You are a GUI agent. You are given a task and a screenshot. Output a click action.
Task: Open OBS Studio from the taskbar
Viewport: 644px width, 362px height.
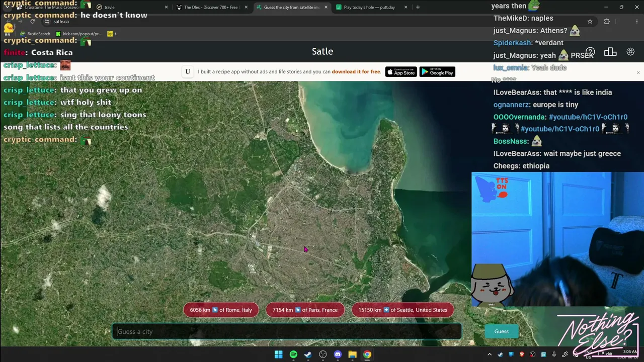click(x=323, y=354)
